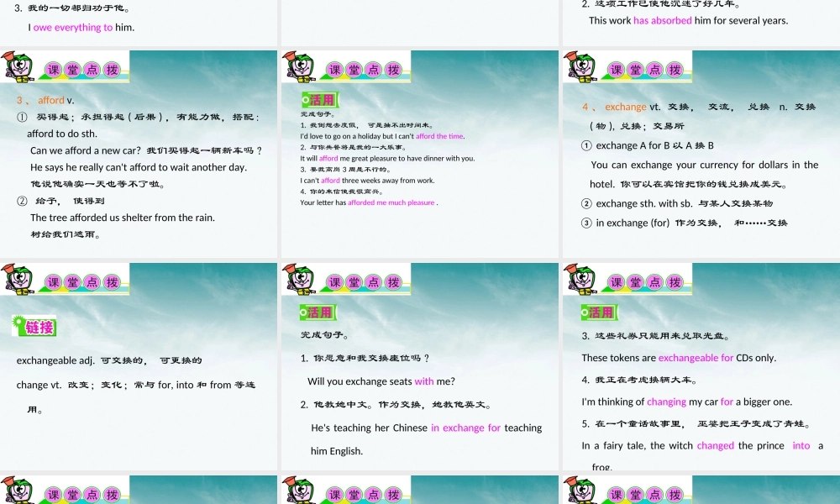840x504 pixels.
Task: Click pink answer 'in exchange for'
Action: click(x=465, y=428)
